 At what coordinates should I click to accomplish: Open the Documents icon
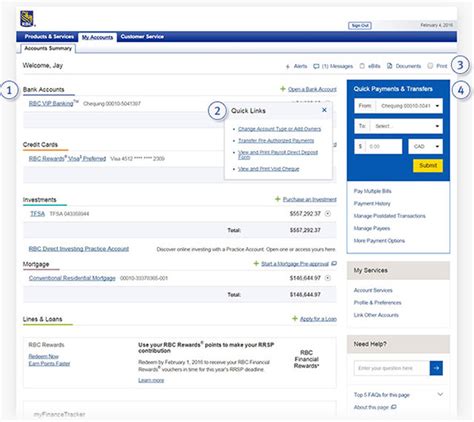pyautogui.click(x=389, y=66)
